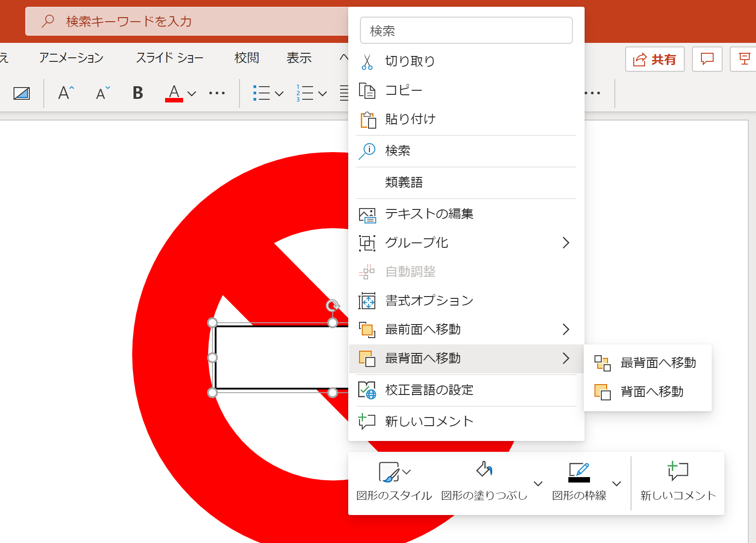
Task: Toggle Bold formatting
Action: click(138, 93)
